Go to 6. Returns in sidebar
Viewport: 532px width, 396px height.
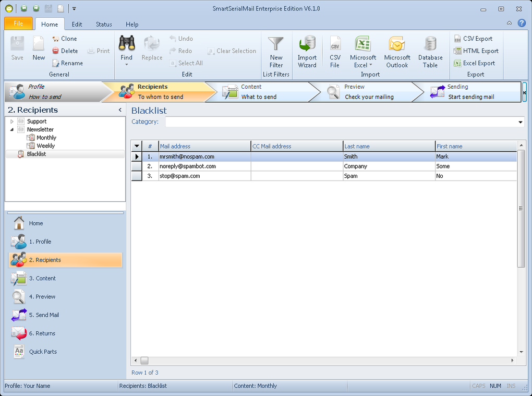[33, 333]
